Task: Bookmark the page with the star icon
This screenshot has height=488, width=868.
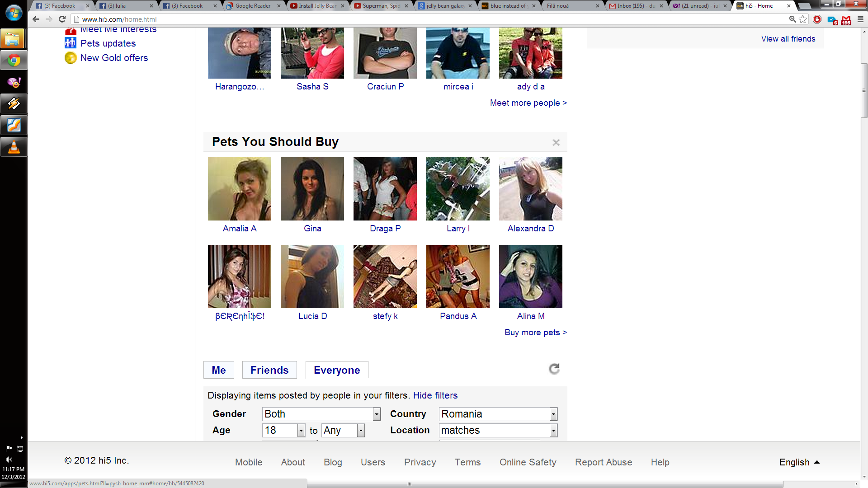Action: [803, 19]
